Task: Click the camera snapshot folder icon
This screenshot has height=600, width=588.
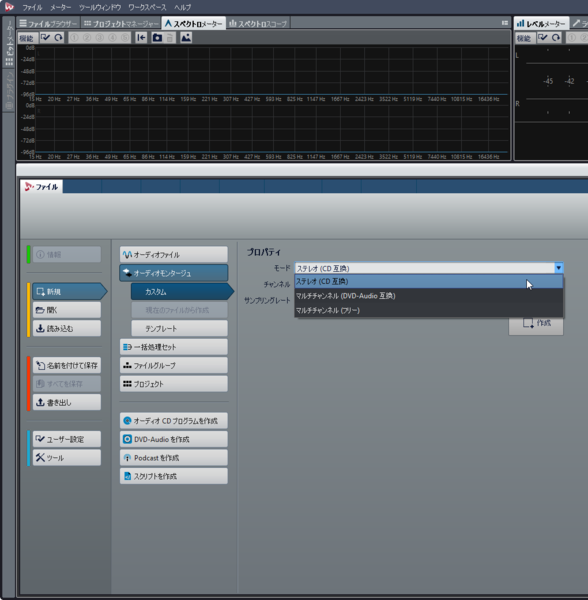Action: [x=157, y=38]
